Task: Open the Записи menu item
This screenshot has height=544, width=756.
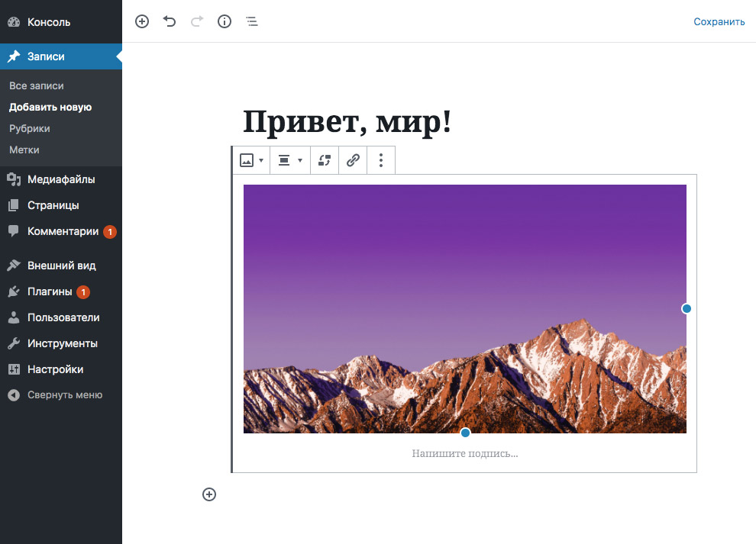Action: coord(61,56)
